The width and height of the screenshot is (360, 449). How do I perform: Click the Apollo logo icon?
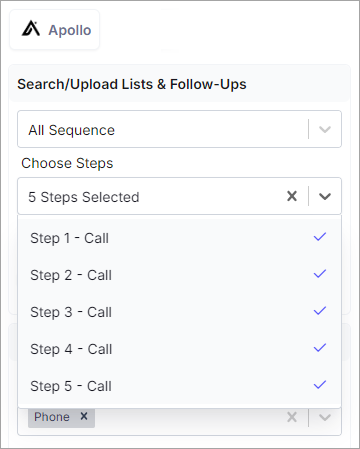(x=31, y=28)
